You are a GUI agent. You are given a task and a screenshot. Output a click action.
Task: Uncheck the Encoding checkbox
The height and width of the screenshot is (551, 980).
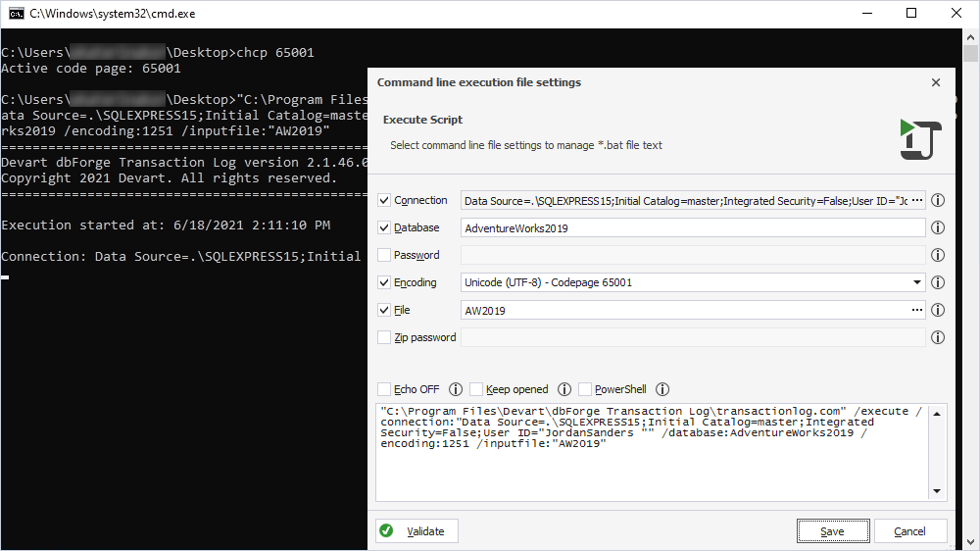point(384,282)
